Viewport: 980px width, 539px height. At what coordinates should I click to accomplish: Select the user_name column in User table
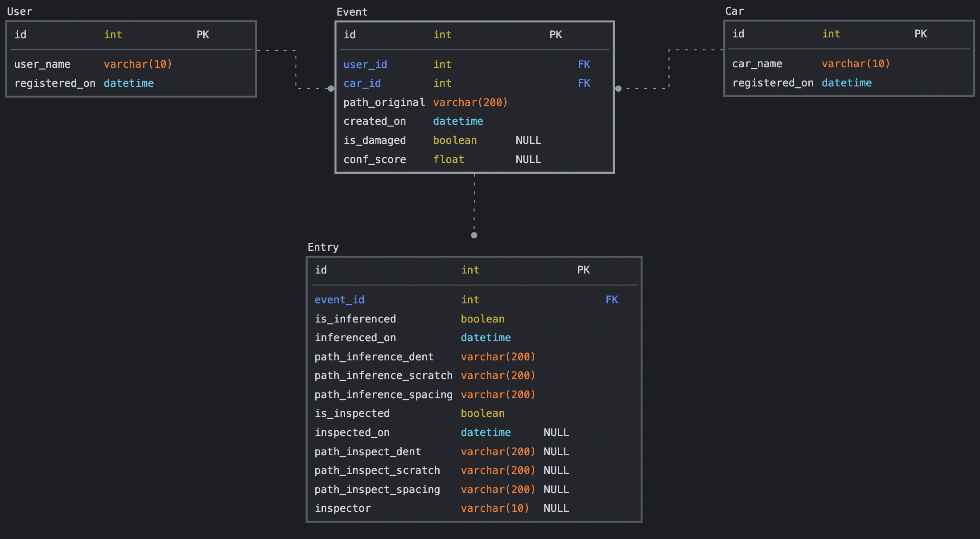[42, 64]
